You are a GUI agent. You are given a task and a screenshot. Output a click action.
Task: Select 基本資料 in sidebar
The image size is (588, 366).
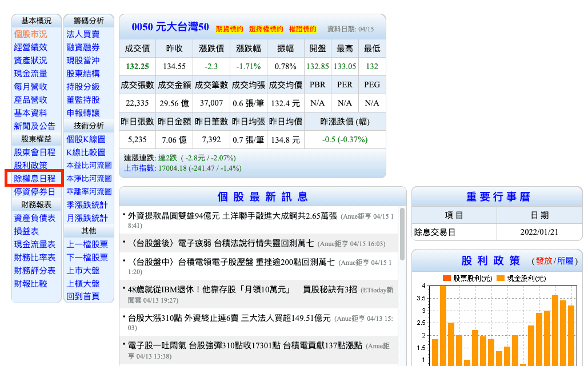pos(30,112)
